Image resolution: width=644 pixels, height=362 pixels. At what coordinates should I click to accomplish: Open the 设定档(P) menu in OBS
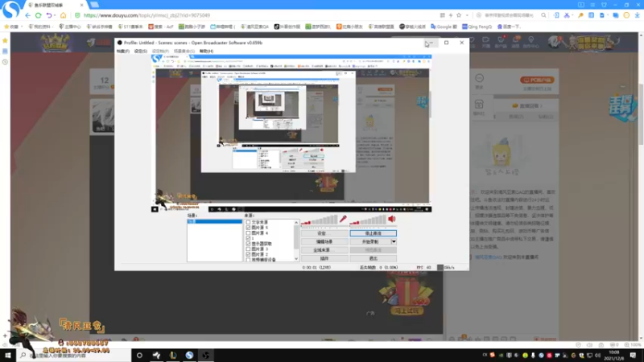click(x=160, y=51)
